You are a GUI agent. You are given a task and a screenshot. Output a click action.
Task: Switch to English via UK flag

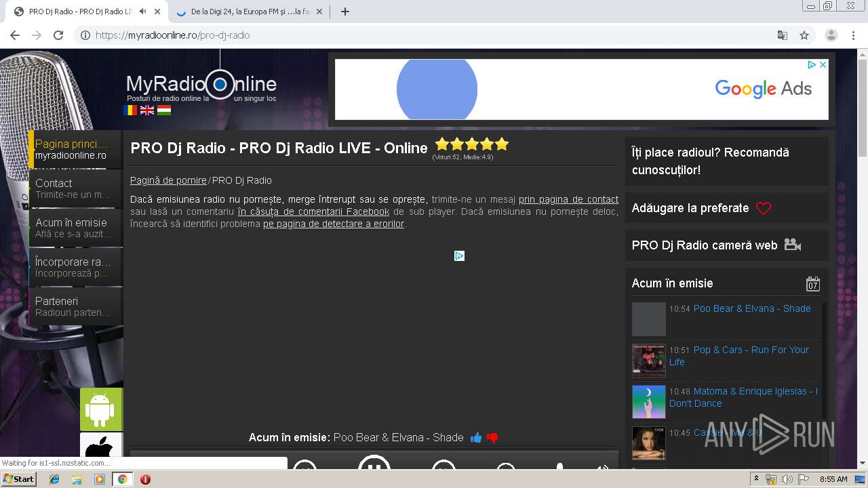click(147, 110)
